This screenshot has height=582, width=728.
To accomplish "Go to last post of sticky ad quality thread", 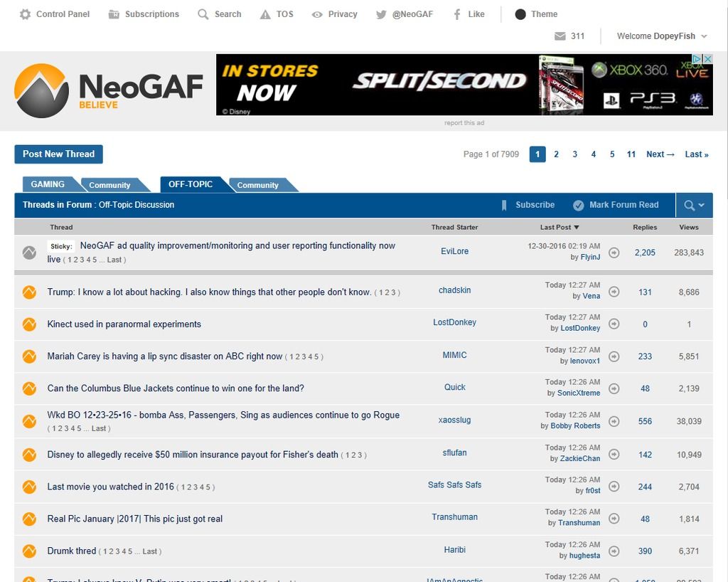I will (614, 253).
